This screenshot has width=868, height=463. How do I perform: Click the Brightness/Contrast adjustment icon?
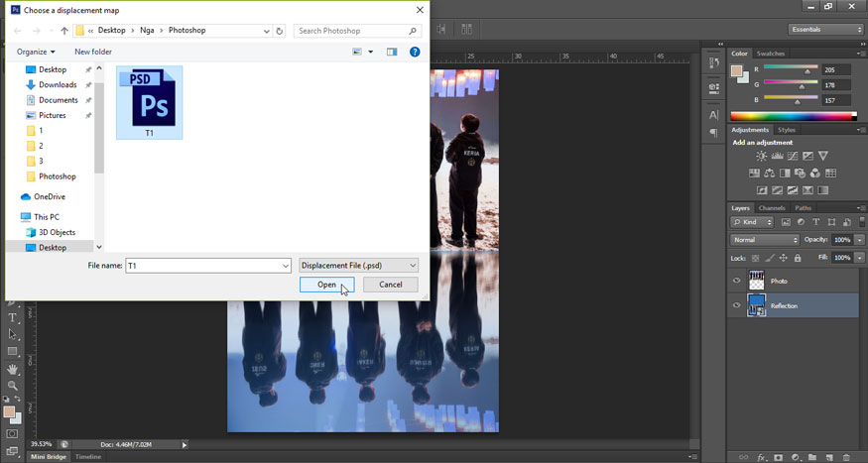pos(761,157)
